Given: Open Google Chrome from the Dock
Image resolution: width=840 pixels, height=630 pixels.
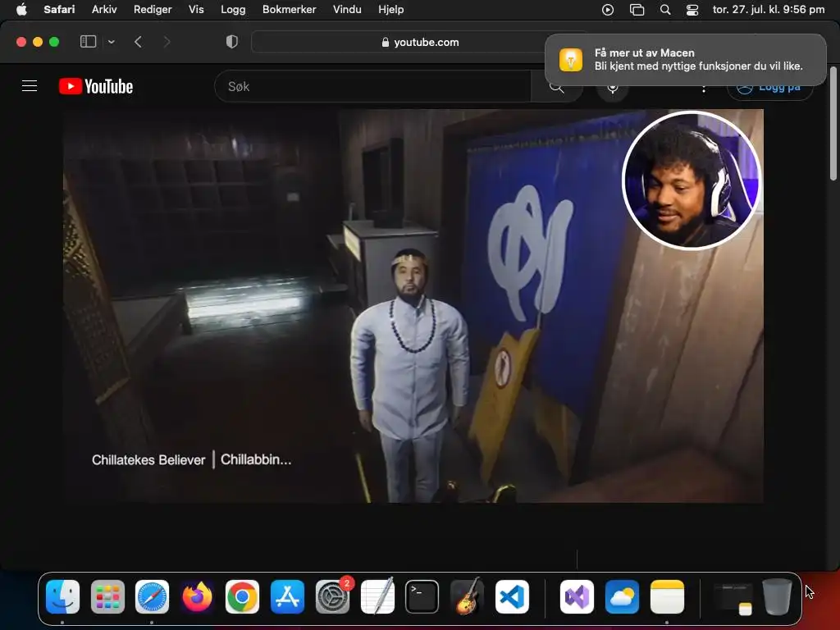Looking at the screenshot, I should [x=242, y=596].
